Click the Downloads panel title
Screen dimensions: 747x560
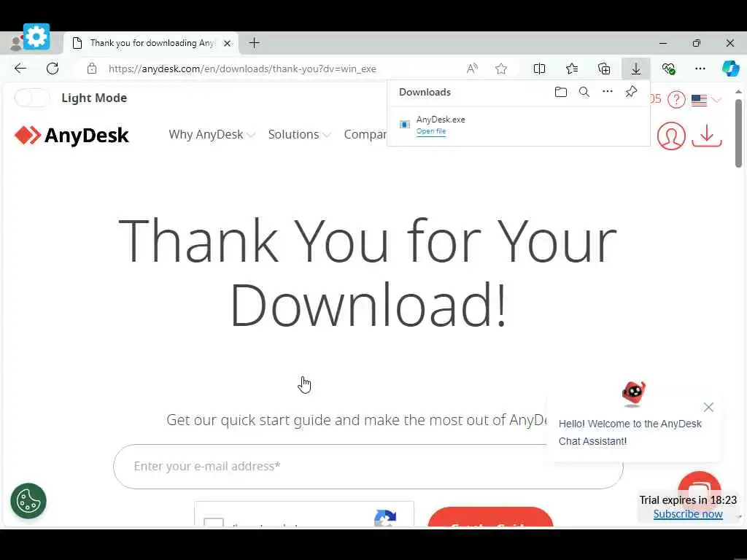tap(425, 92)
